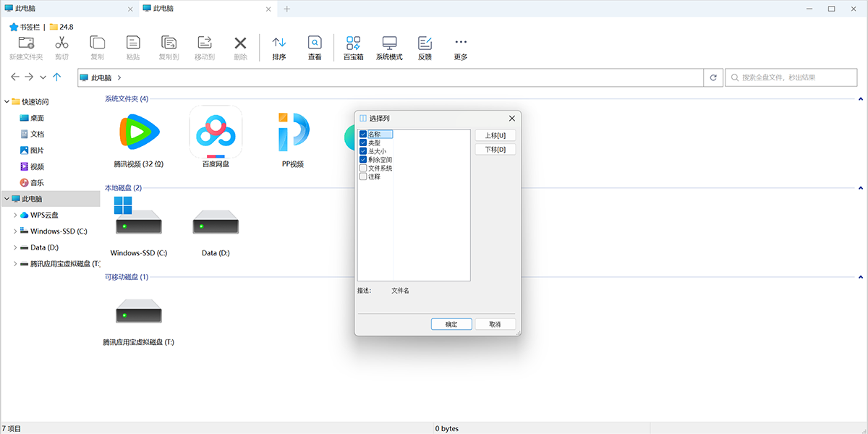Open the 百度网盘 folder icon
The image size is (868, 434).
[x=216, y=132]
